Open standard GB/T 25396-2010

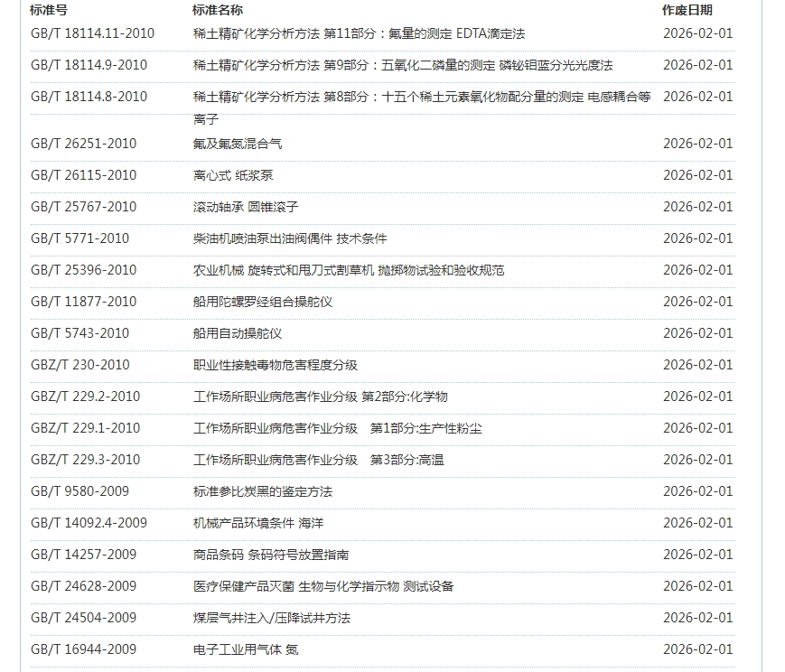pos(83,270)
